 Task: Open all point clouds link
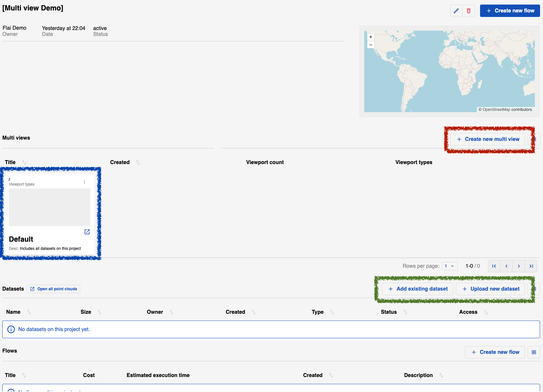point(53,289)
